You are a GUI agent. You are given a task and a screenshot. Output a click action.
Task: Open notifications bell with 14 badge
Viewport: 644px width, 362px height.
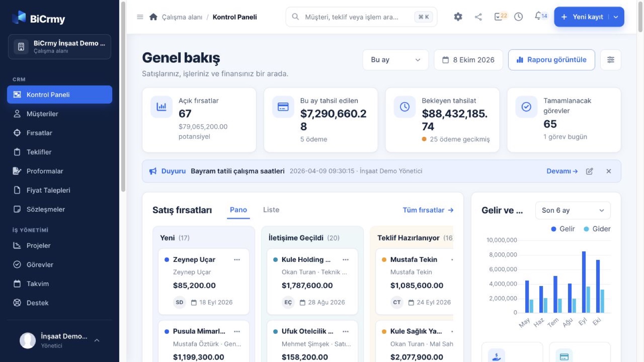(x=541, y=16)
